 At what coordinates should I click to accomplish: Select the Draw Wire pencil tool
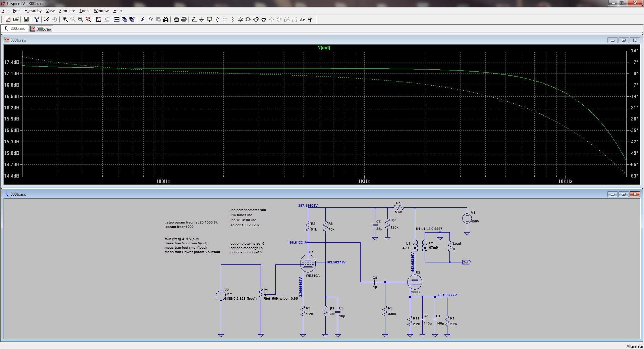pos(194,19)
